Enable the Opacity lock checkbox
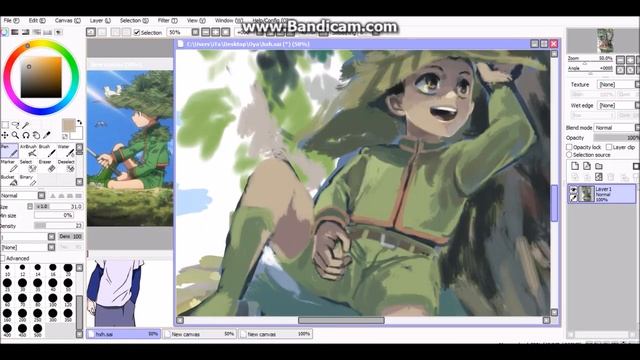The height and width of the screenshot is (360, 640). [x=569, y=147]
